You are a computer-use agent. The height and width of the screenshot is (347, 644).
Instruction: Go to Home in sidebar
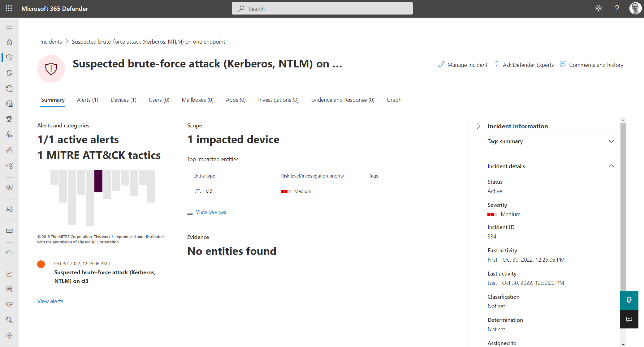pyautogui.click(x=9, y=42)
